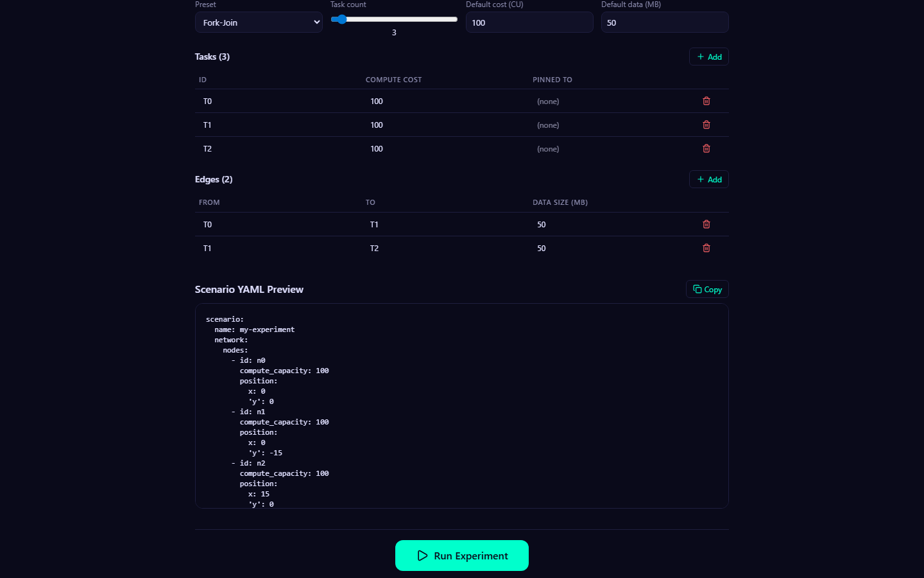Add a new task to Tasks
Screen dimensions: 924x578
coord(708,57)
